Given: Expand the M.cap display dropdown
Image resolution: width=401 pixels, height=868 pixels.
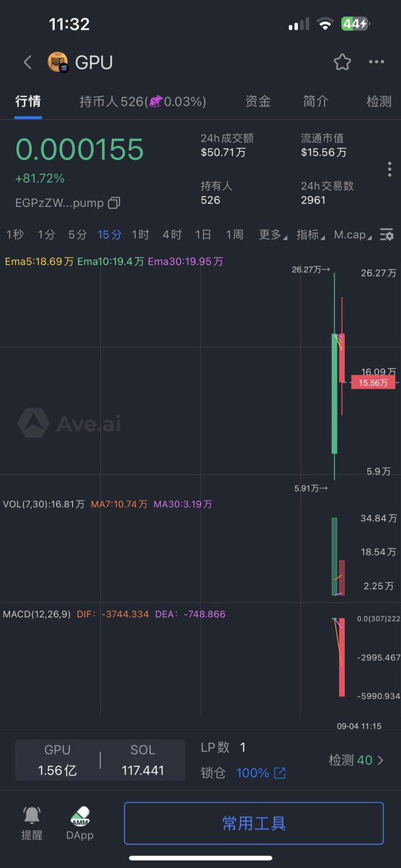Looking at the screenshot, I should (x=354, y=234).
